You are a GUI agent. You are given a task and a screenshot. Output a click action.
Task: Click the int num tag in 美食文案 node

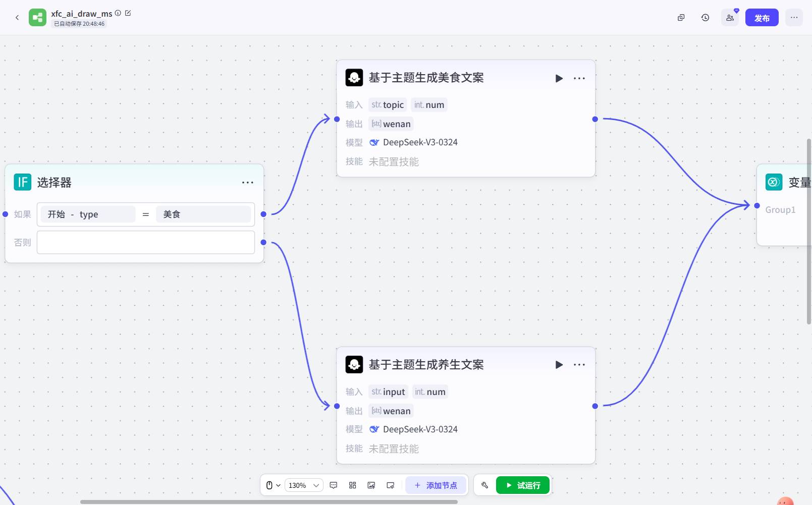click(x=429, y=105)
